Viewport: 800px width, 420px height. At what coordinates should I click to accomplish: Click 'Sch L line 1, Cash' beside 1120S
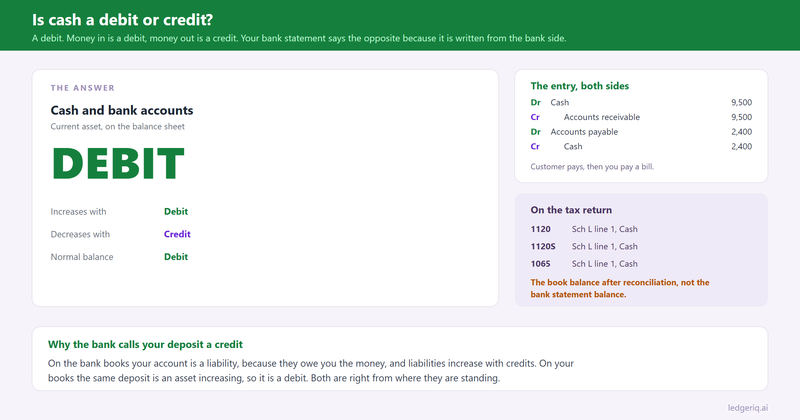[605, 246]
